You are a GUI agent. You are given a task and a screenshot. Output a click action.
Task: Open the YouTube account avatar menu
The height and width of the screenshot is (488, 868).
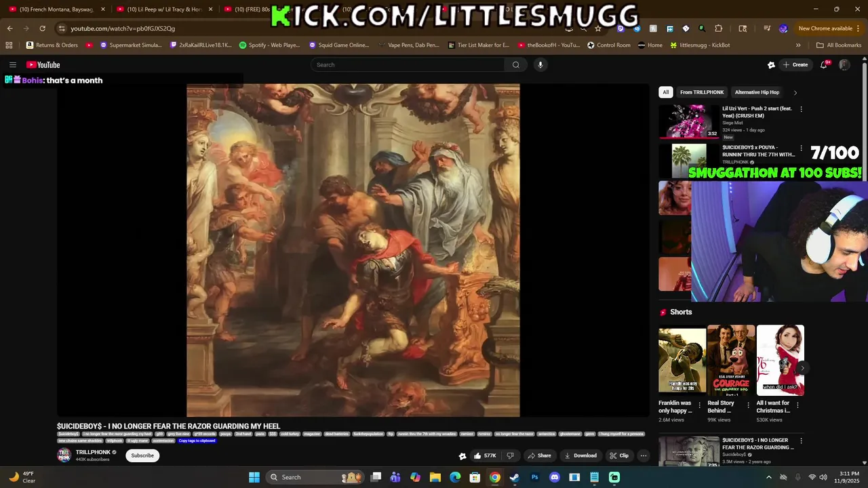click(844, 65)
